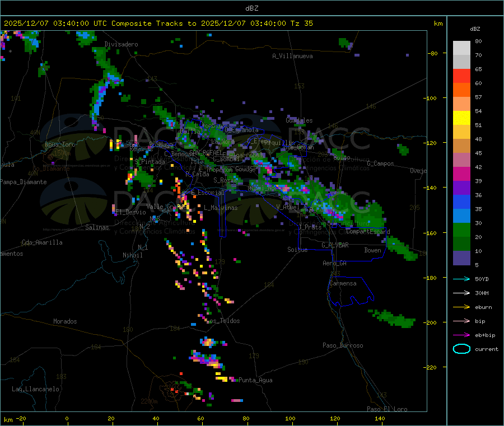This screenshot has width=504, height=426.
Task: Click the S_Pintada place label
Action: coord(150,162)
